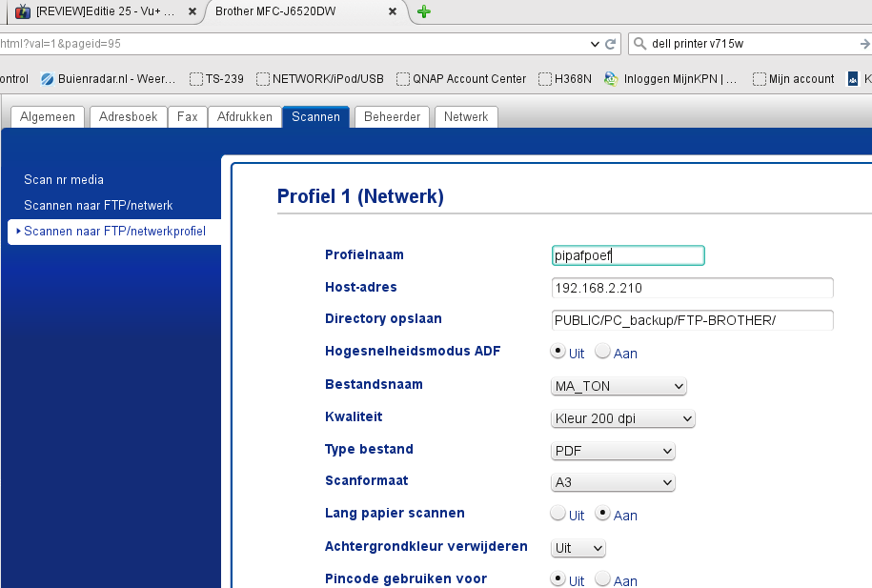Image resolution: width=872 pixels, height=588 pixels.
Task: Select Uit for Lang papier scannen
Action: click(x=558, y=514)
